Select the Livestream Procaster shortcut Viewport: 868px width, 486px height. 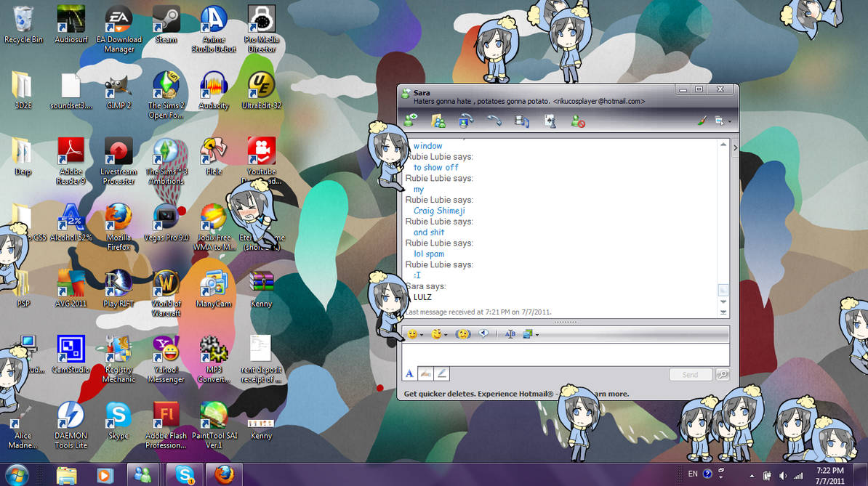(118, 161)
